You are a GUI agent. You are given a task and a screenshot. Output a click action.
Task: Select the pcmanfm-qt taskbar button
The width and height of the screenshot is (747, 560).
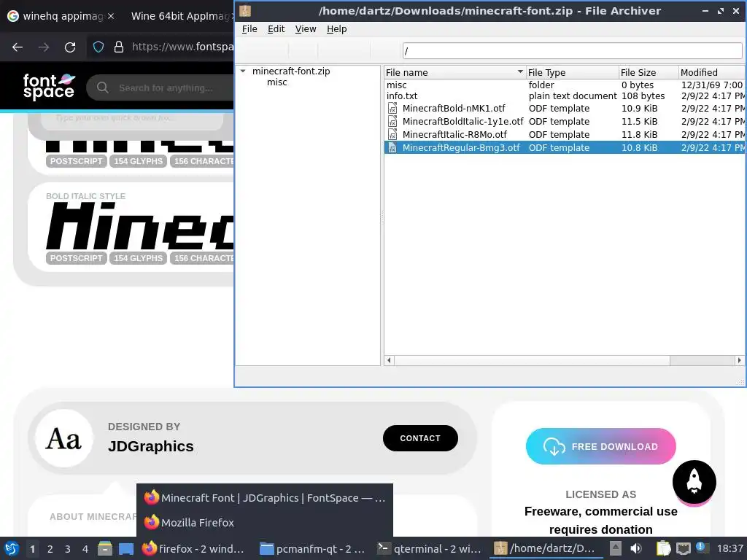314,549
